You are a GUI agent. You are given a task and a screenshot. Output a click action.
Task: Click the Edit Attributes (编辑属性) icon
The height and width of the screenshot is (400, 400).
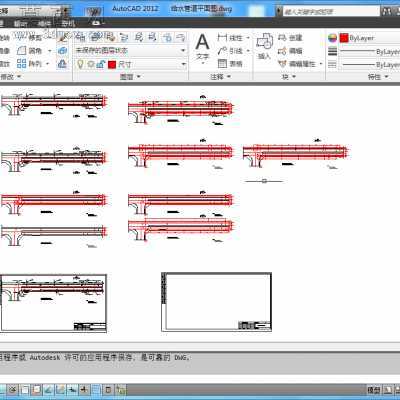[x=297, y=63]
